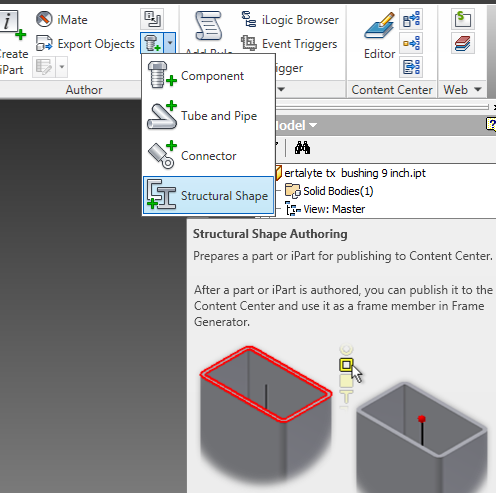This screenshot has height=493, width=496.
Task: Click Export Objects in Author panel
Action: pos(85,44)
